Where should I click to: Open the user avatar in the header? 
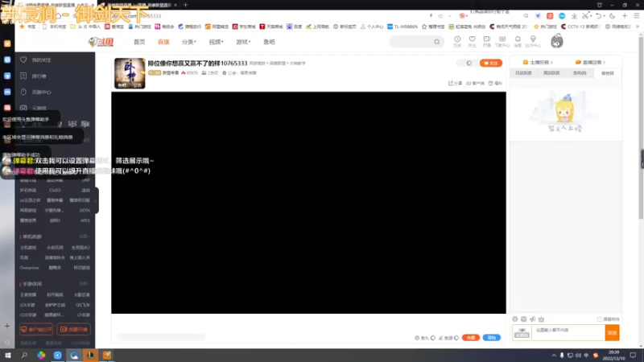(557, 42)
